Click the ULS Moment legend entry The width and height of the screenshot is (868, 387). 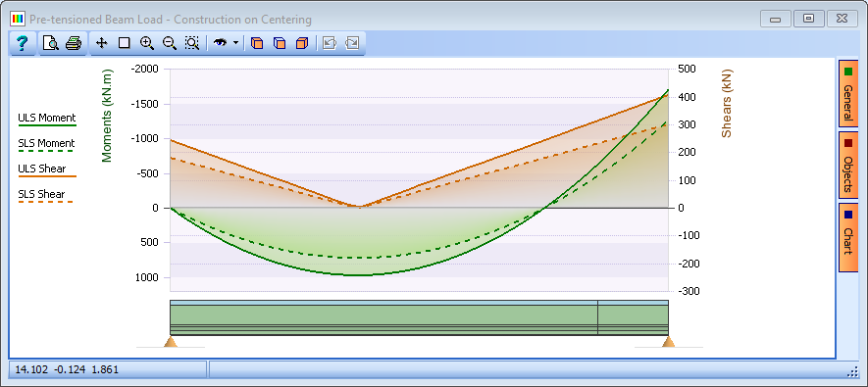(47, 120)
